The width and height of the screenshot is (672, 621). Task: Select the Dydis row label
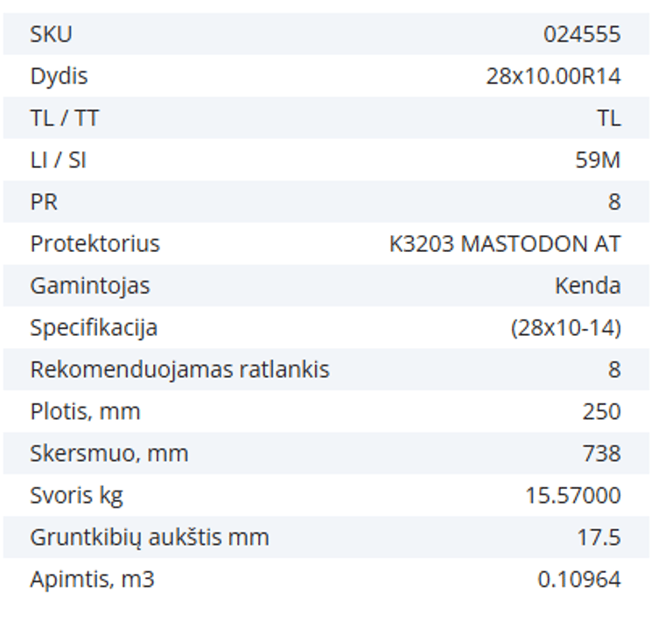(x=59, y=76)
